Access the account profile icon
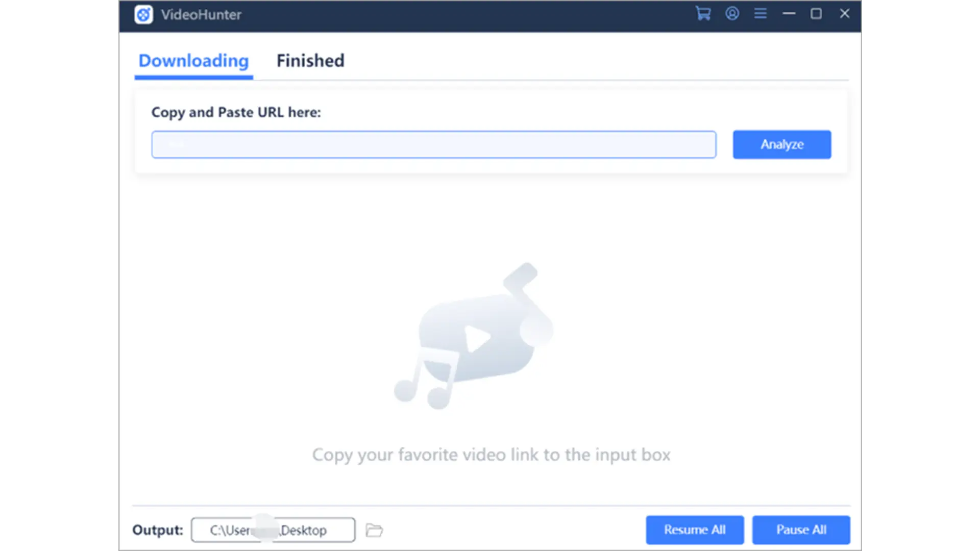This screenshot has height=551, width=980. [x=732, y=14]
